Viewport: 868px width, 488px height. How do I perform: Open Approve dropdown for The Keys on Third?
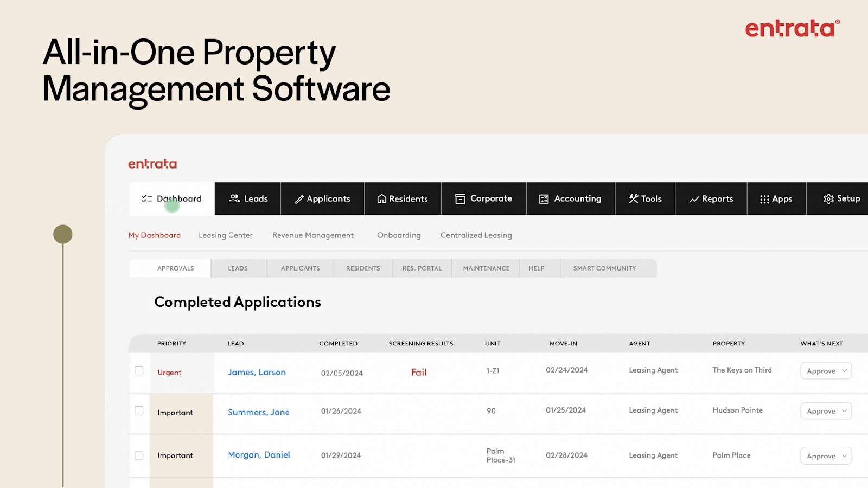pyautogui.click(x=826, y=371)
